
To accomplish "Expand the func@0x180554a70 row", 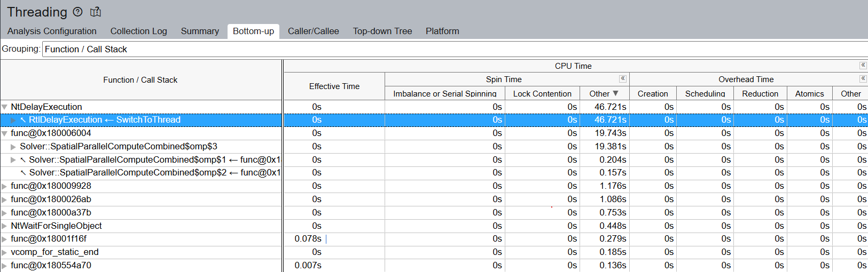I will coord(5,266).
